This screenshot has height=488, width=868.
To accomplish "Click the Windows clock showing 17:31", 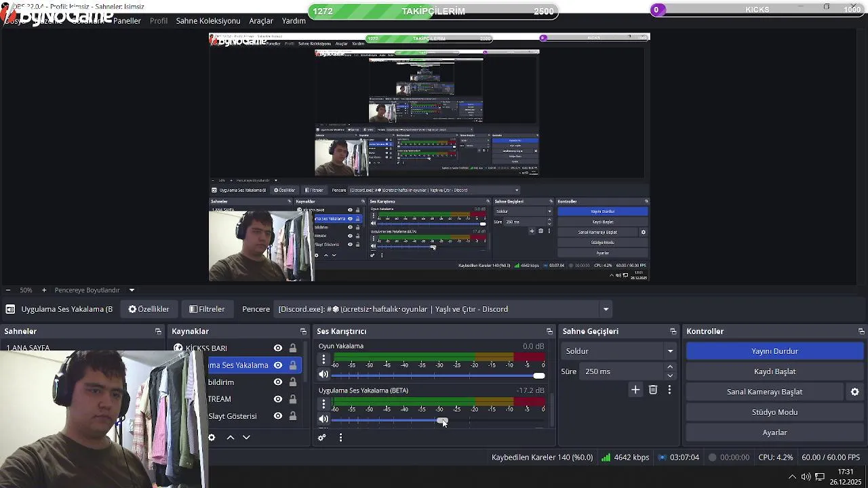I will 846,472.
